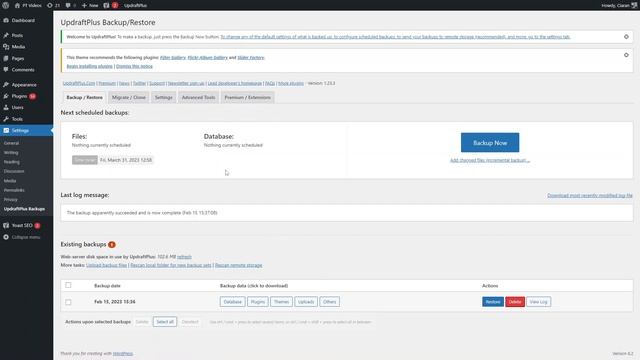
Task: Open the Premium link
Action: click(107, 83)
